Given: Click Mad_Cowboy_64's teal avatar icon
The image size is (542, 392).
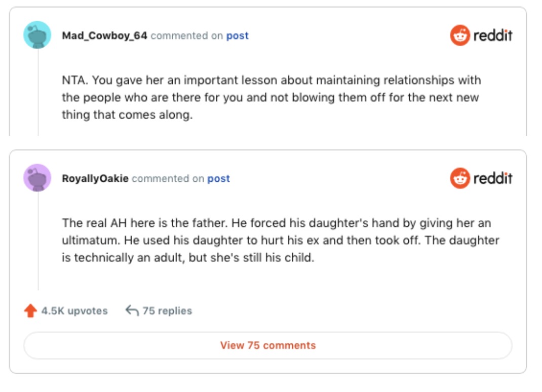Looking at the screenshot, I should pos(37,35).
